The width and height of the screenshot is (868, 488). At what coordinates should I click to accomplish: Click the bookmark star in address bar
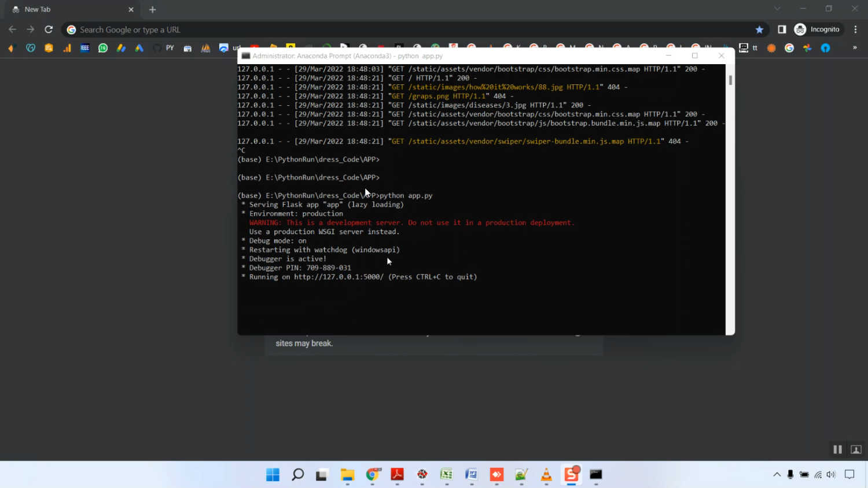tap(759, 29)
